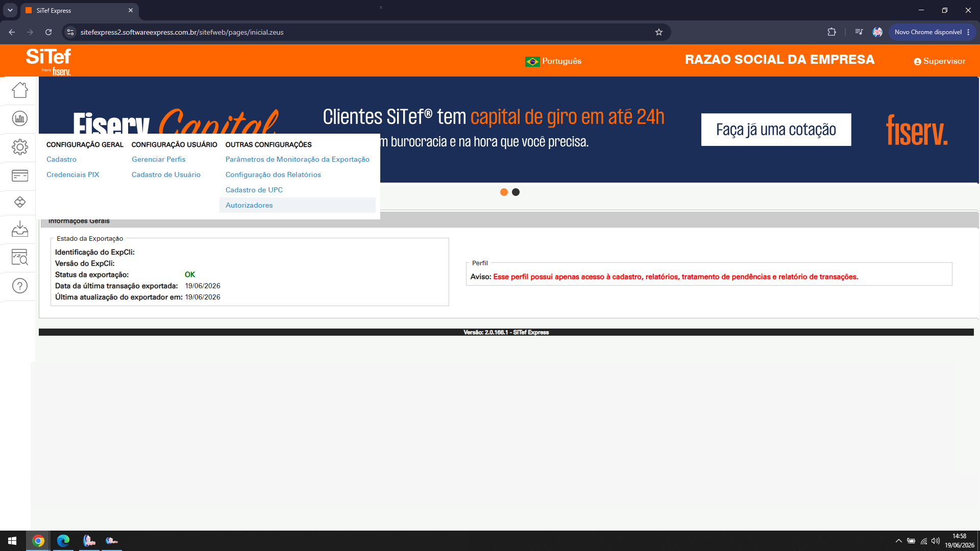Click the Supervisor user avatar icon
The height and width of the screenshot is (551, 980).
click(x=917, y=62)
